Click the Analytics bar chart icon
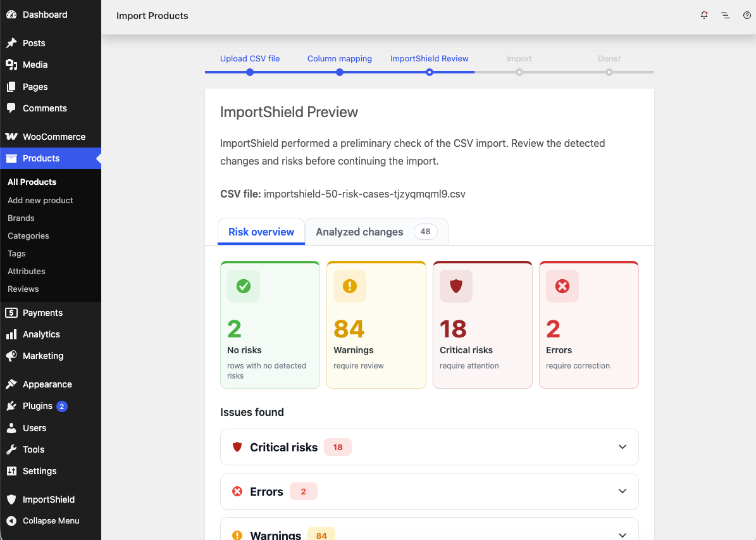This screenshot has height=540, width=756. 11,334
